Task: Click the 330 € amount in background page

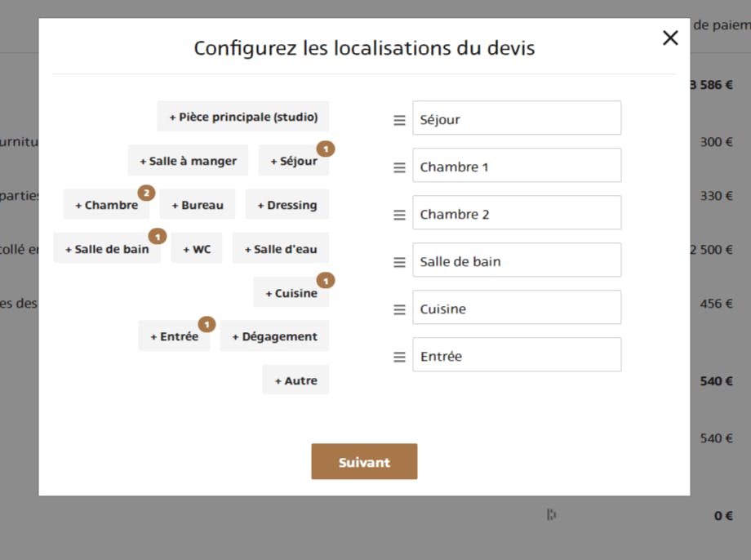Action: 717,195
